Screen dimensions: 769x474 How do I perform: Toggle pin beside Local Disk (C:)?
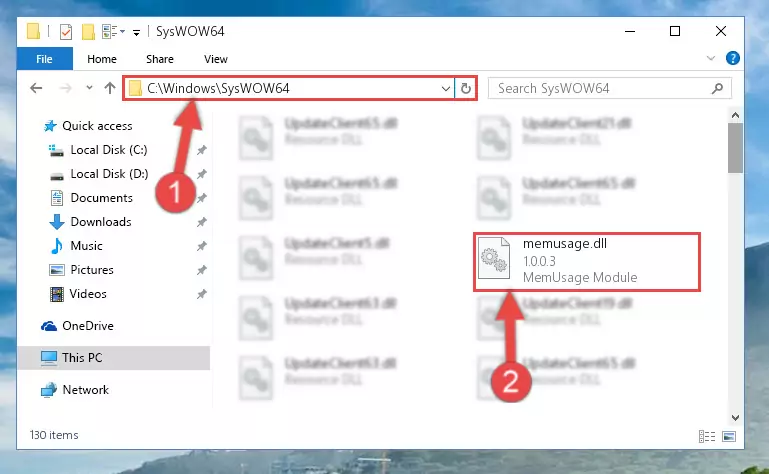202,150
